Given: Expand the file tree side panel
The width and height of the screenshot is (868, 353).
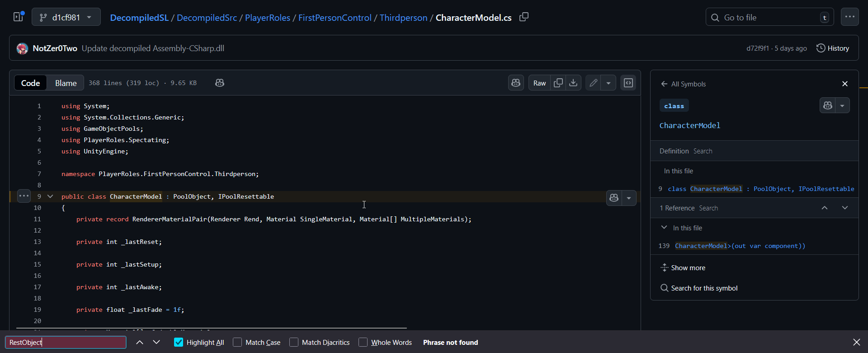Looking at the screenshot, I should 19,17.
